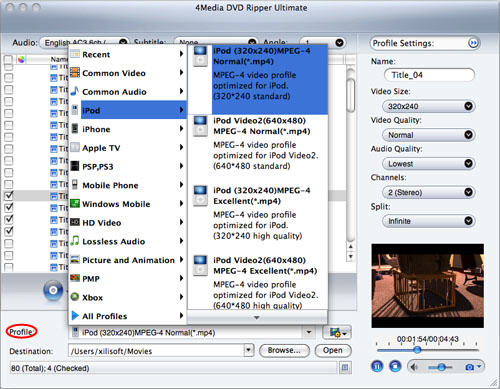Open the Audio English AC3 dropdown
The height and width of the screenshot is (389, 500).
(x=84, y=43)
